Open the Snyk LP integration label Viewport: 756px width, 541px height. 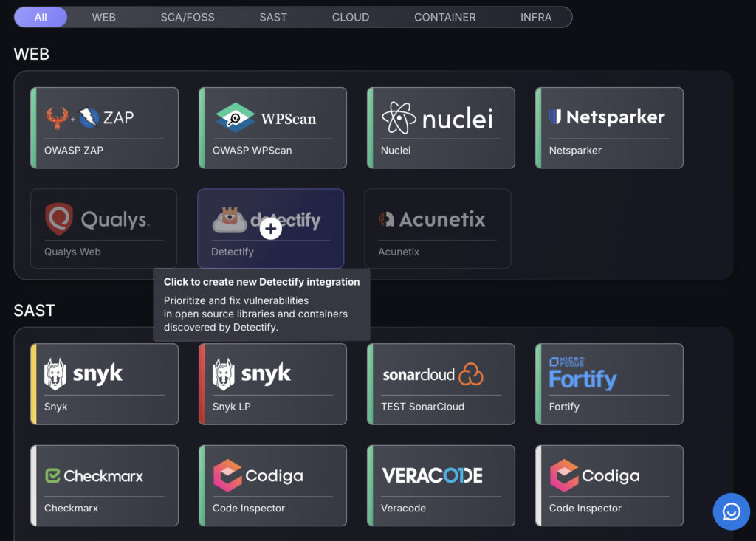coord(231,407)
